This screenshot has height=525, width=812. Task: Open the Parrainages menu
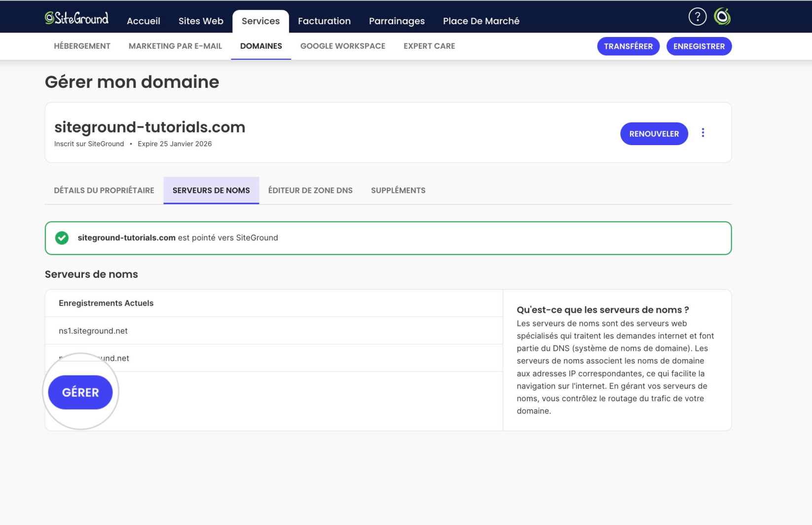tap(397, 21)
